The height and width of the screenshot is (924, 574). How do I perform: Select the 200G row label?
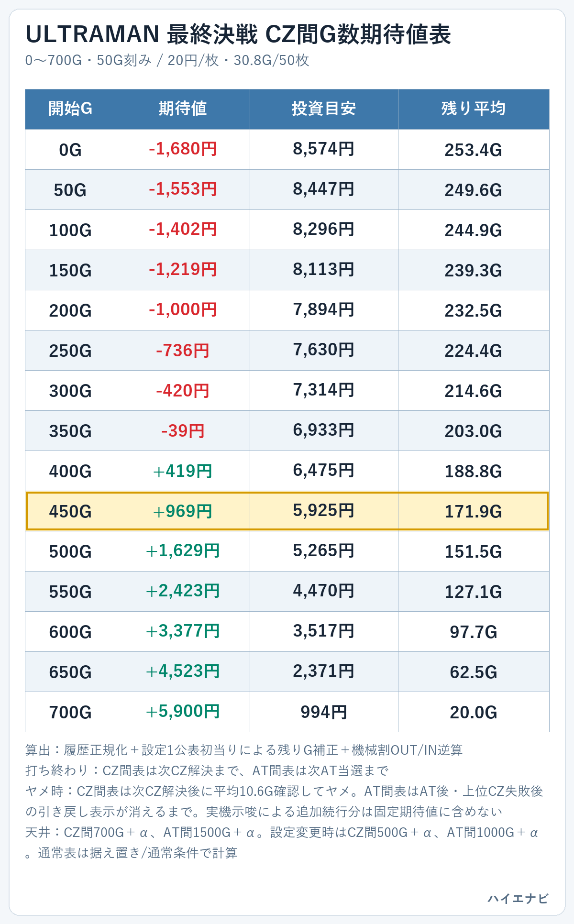(x=70, y=311)
